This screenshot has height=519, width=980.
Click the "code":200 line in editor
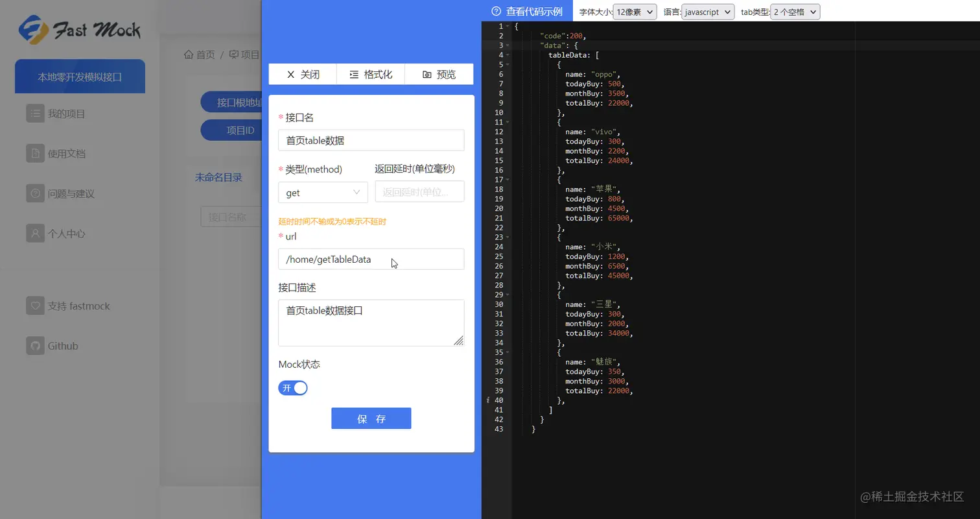[563, 36]
